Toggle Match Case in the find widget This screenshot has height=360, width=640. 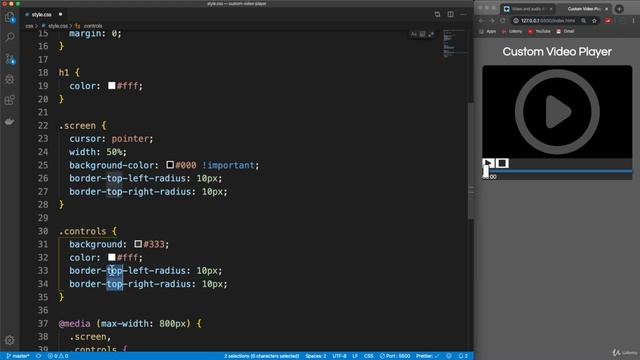pos(414,34)
